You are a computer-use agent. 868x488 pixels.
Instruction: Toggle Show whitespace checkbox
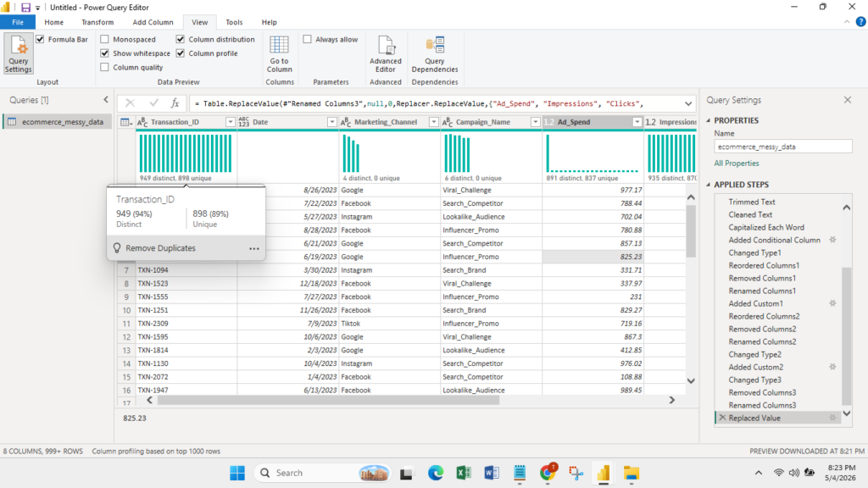104,53
